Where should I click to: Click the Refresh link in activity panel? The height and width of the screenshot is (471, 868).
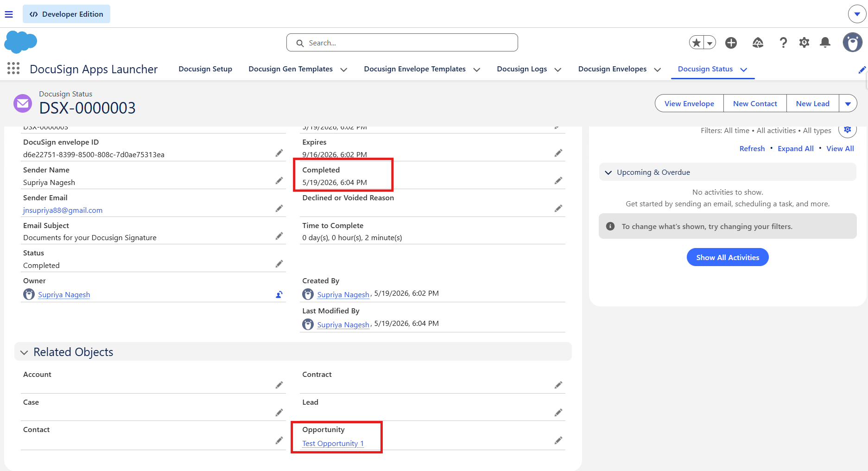coord(752,148)
